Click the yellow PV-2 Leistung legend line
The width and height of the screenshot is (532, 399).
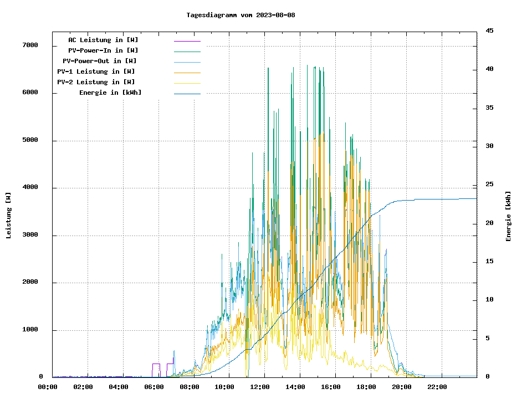click(187, 83)
